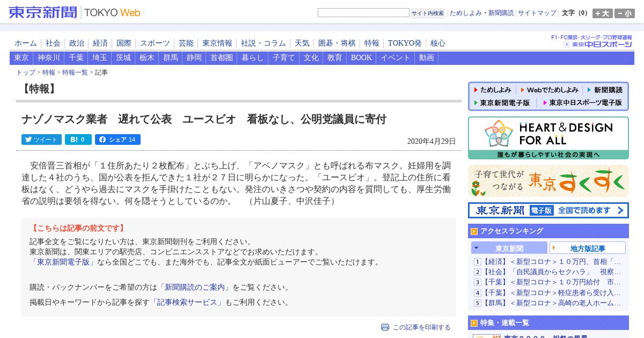This screenshot has height=338, width=644.
Task: Open the 社説・コラム section
Action: [x=264, y=43]
